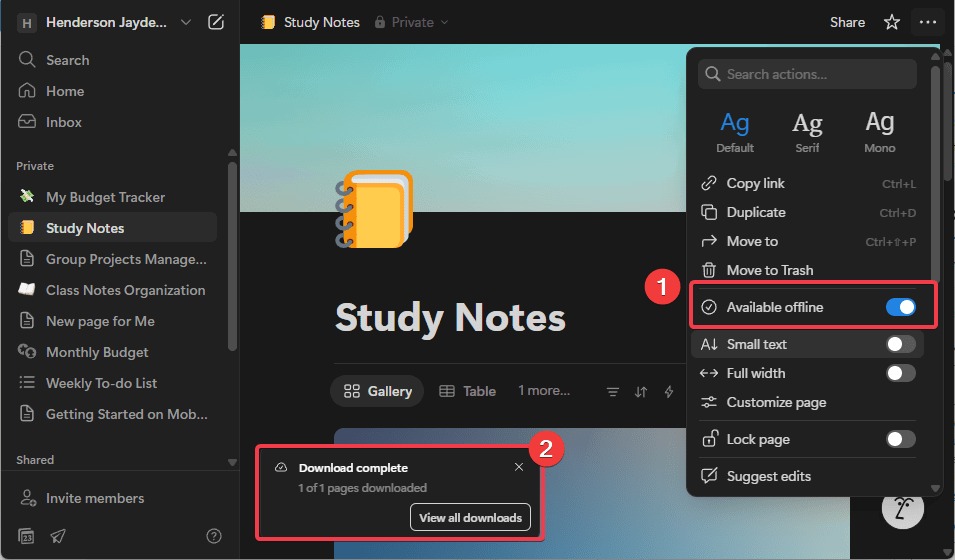Click the View all downloads button
The height and width of the screenshot is (560, 955).
pos(470,518)
